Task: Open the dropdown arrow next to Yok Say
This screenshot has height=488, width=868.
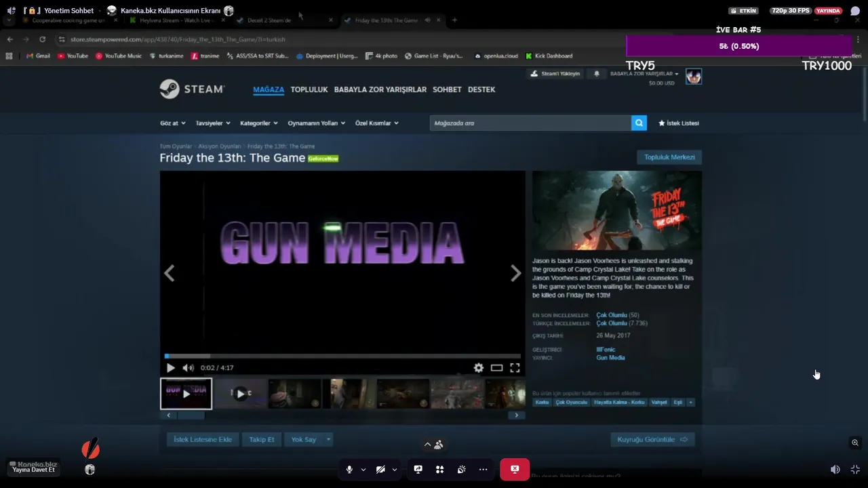Action: [x=328, y=439]
